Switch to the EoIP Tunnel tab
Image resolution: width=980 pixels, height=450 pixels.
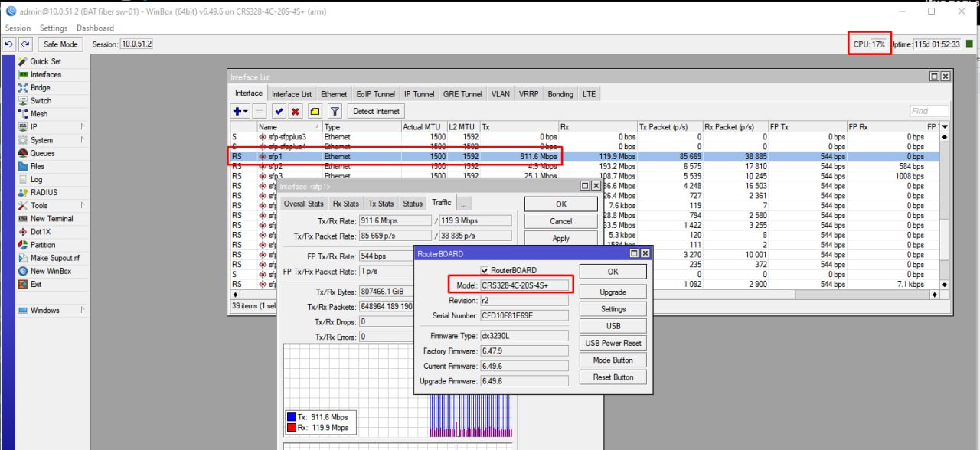pyautogui.click(x=376, y=94)
